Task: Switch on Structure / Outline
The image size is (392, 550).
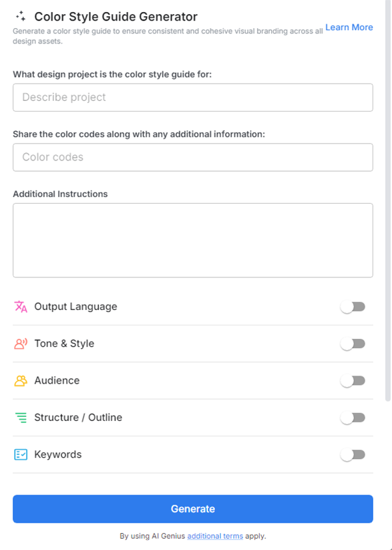Action: click(x=353, y=417)
